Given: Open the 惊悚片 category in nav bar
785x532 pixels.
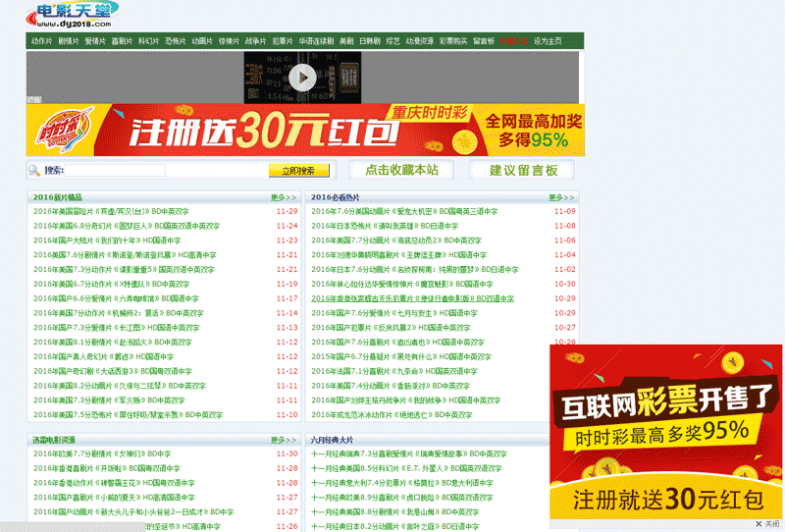Looking at the screenshot, I should [x=229, y=41].
